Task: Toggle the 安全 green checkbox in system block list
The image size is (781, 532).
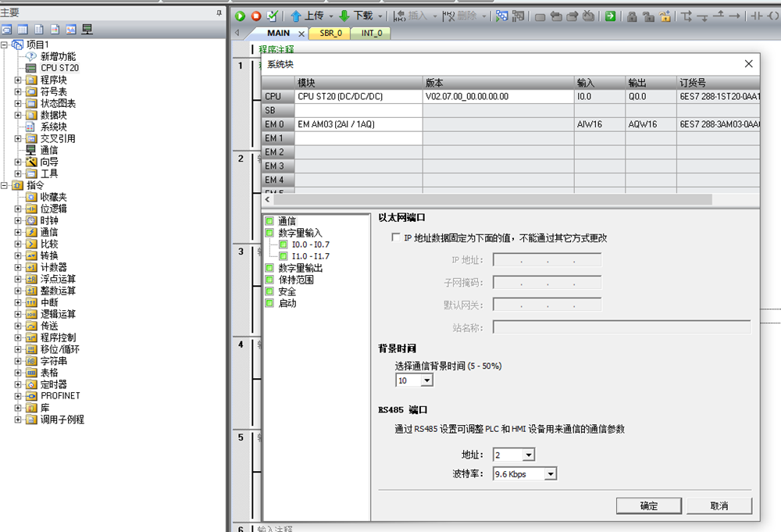Action: [270, 291]
